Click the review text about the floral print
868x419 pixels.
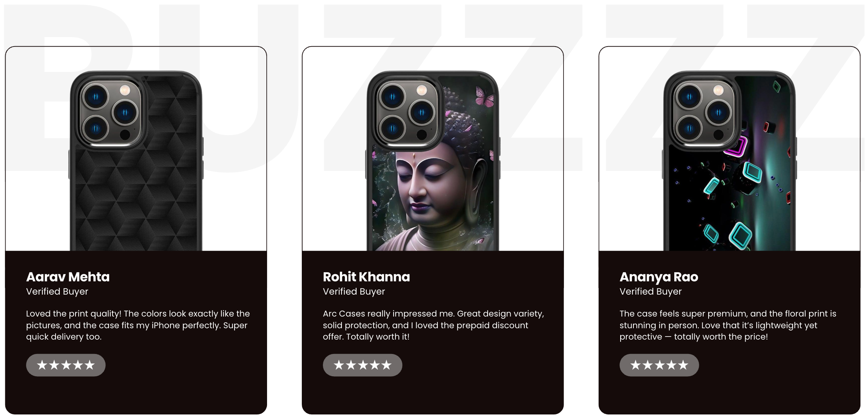click(728, 325)
